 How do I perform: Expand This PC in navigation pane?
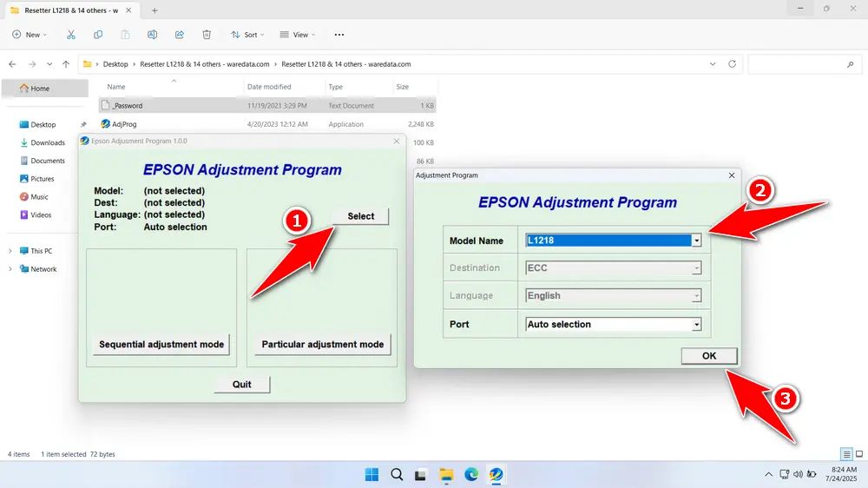pos(10,251)
